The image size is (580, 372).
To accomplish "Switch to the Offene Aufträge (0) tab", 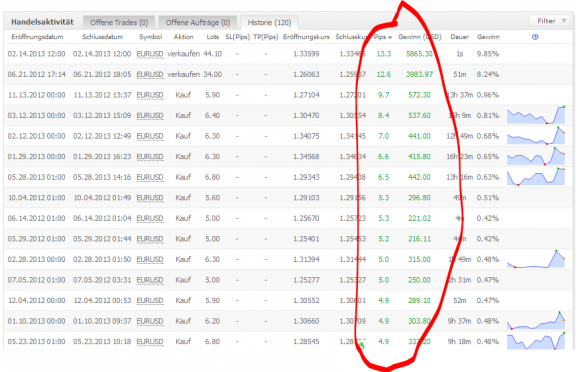I will pos(198,23).
